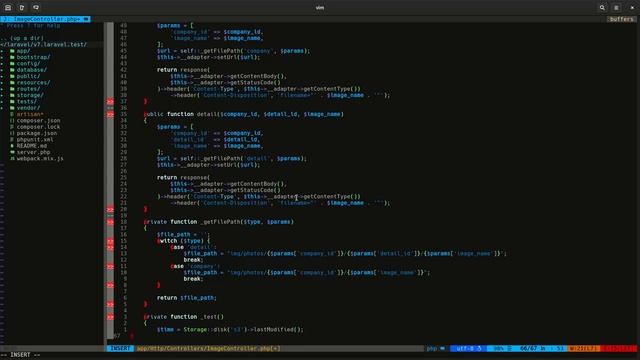Click the error sign beside 'switch ($type)' line
The image size is (640, 360).
(110, 241)
